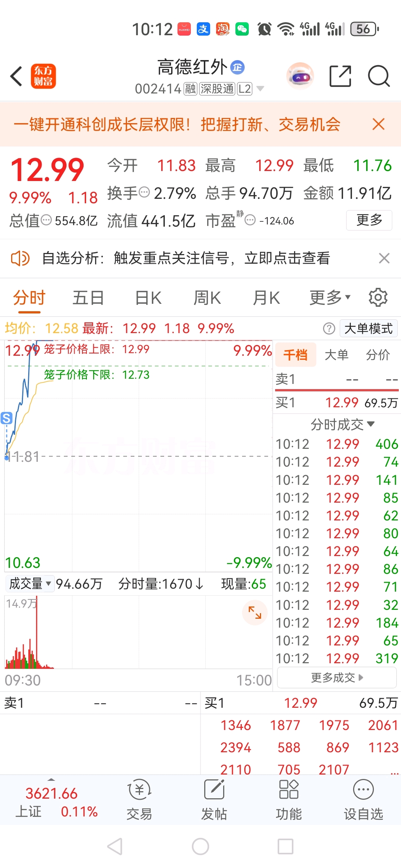Open chart settings gear icon
401x868 pixels.
coord(378,297)
